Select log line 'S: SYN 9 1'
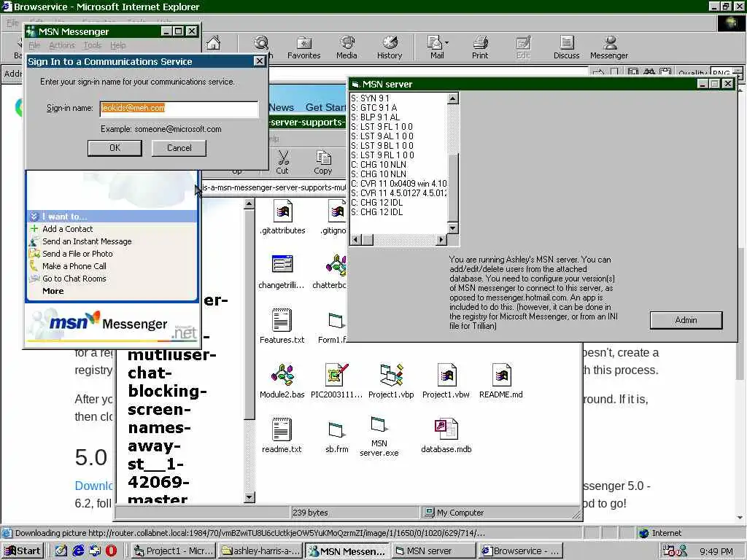747x560 pixels. tap(370, 98)
